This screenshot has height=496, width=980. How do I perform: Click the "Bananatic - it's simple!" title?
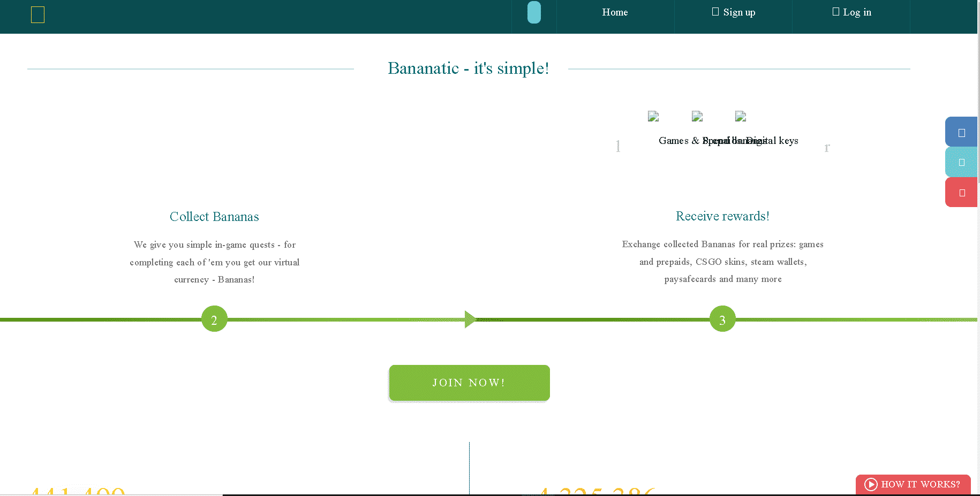tap(469, 68)
